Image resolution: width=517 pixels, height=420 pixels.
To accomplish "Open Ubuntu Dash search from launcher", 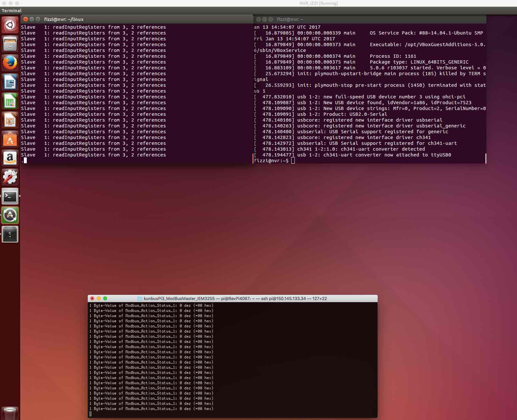I will tap(10, 25).
